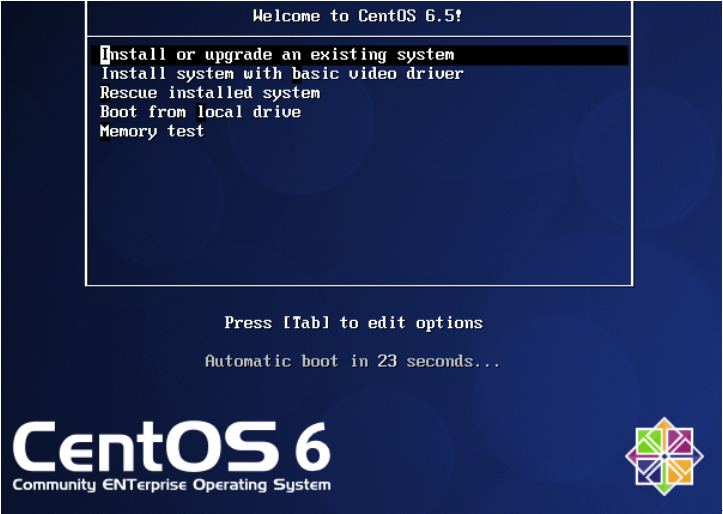Click the large "CentOS 6" wordmark

coord(172,446)
